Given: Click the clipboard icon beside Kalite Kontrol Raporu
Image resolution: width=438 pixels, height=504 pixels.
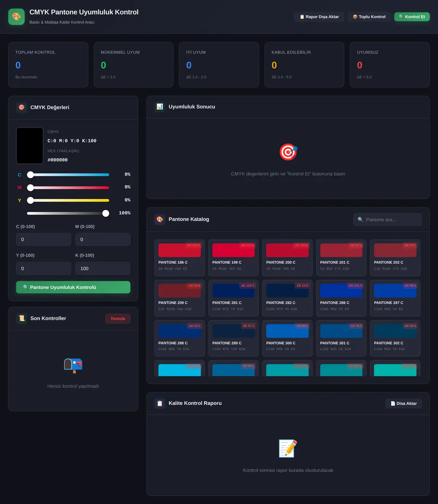Looking at the screenshot, I should 160,403.
